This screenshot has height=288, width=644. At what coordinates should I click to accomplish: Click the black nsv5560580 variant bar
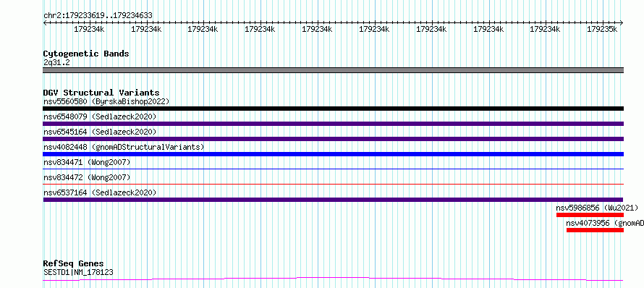coord(333,109)
